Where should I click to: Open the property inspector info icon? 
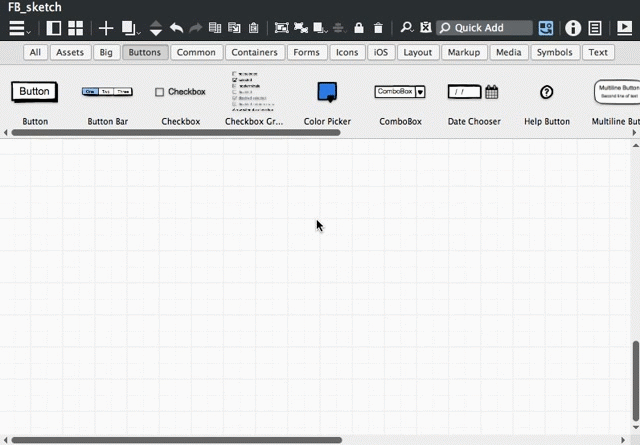(573, 28)
